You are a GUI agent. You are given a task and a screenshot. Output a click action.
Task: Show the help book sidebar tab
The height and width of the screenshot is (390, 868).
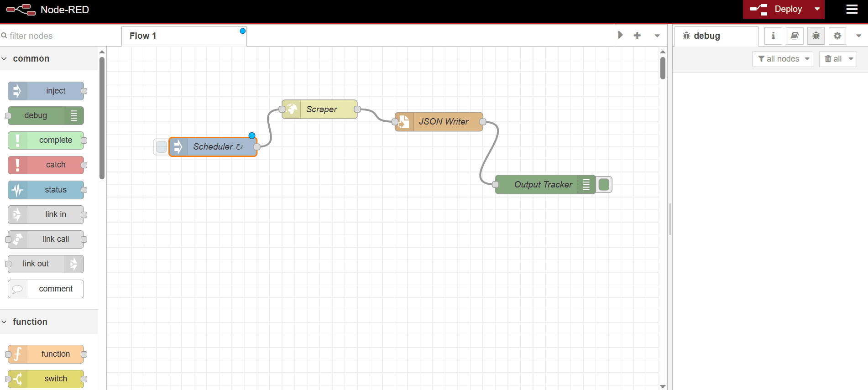(795, 36)
